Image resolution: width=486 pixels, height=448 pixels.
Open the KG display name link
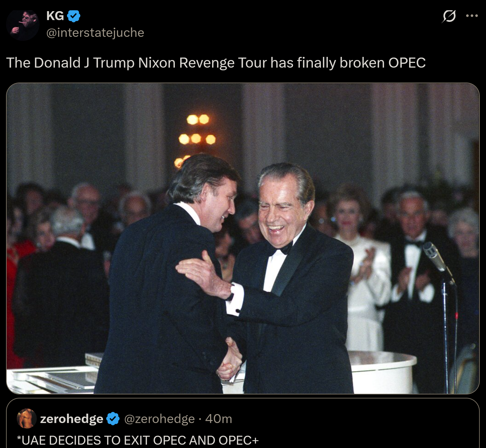click(55, 16)
